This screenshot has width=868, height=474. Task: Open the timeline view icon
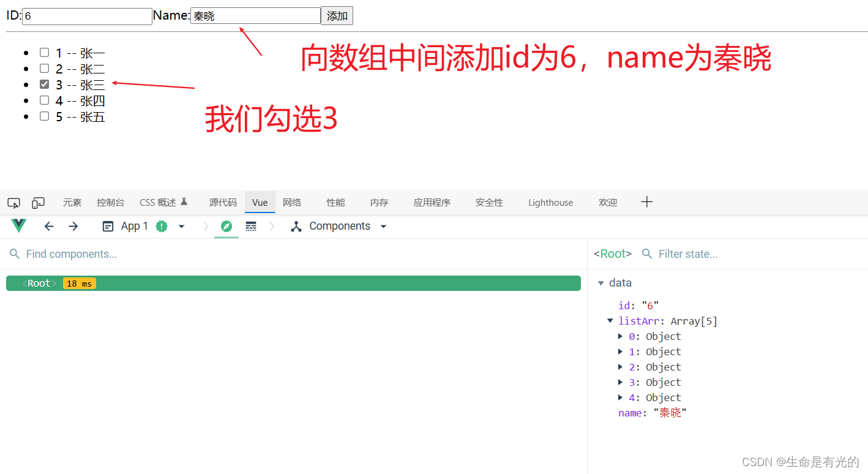[x=251, y=227]
